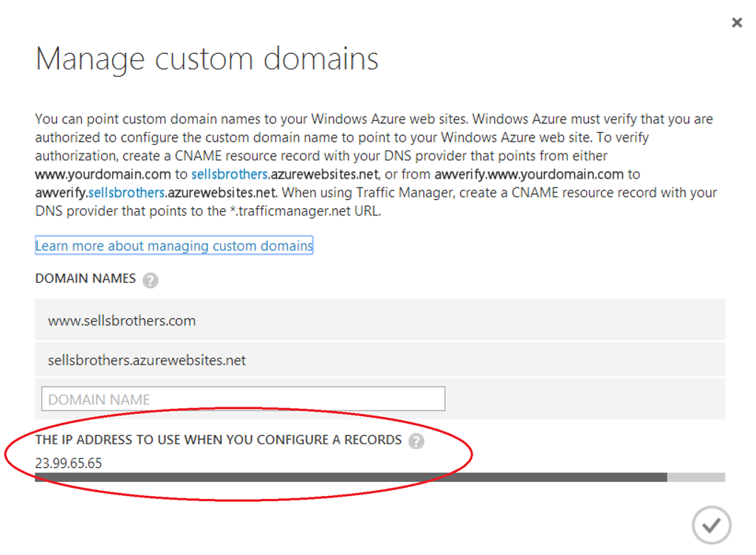Click the IP address 23.99.65.65
756x555 pixels.
tap(69, 463)
